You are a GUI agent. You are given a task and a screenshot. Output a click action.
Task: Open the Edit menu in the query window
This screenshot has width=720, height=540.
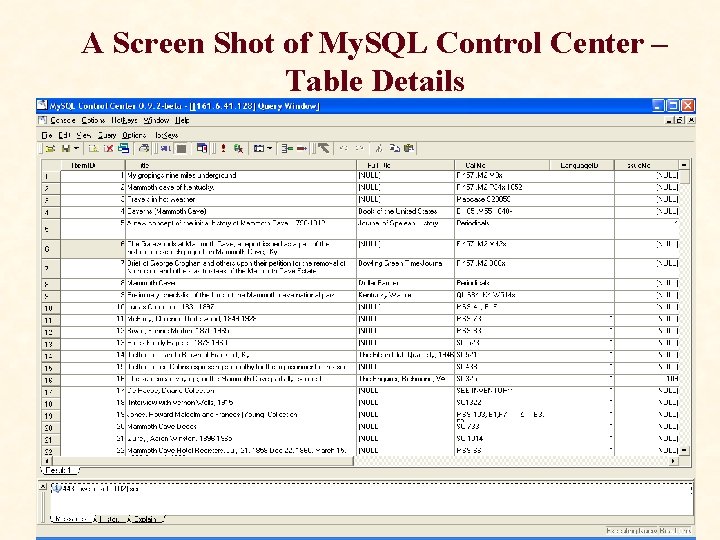pyautogui.click(x=64, y=135)
